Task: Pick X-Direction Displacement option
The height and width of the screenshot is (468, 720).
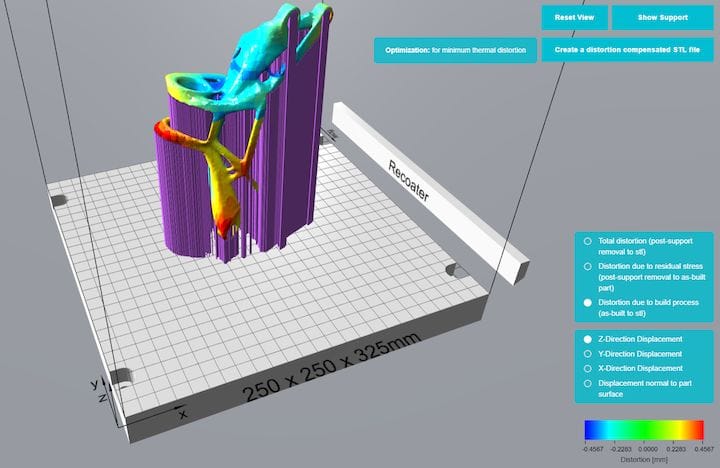Action: click(587, 368)
